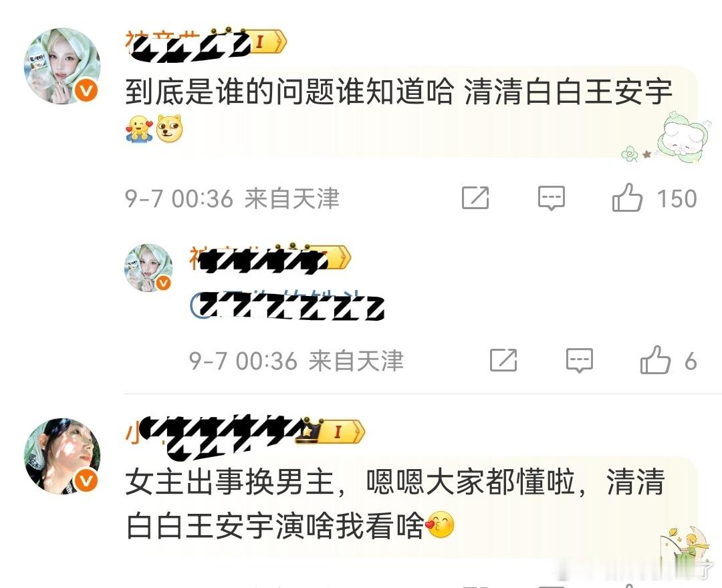This screenshot has width=722, height=588.
Task: Open replies on the 150-likes comment
Action: (x=551, y=198)
